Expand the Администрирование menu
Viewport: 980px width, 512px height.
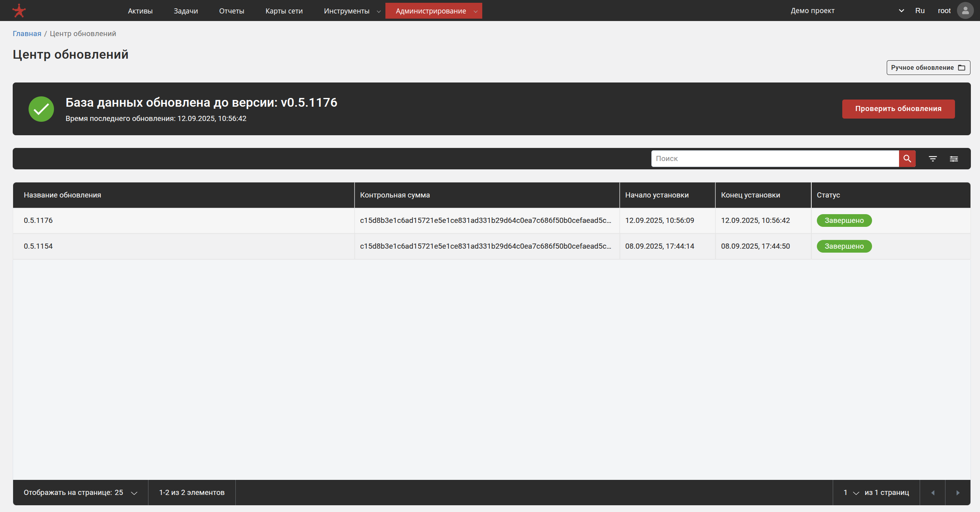click(433, 11)
